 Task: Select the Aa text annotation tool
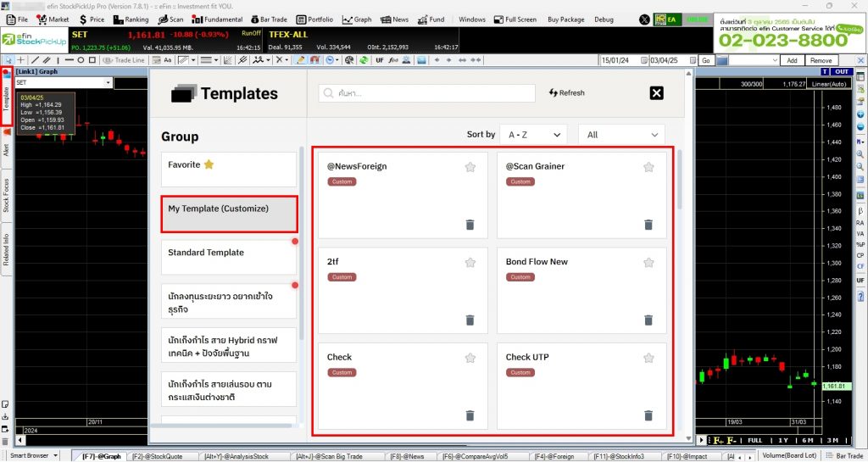[x=168, y=59]
